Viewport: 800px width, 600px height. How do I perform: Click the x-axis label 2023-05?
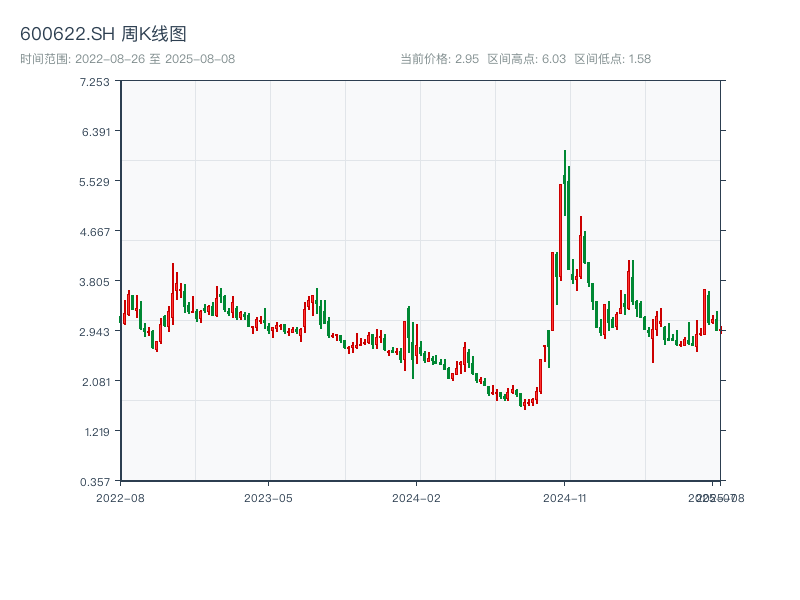[268, 498]
